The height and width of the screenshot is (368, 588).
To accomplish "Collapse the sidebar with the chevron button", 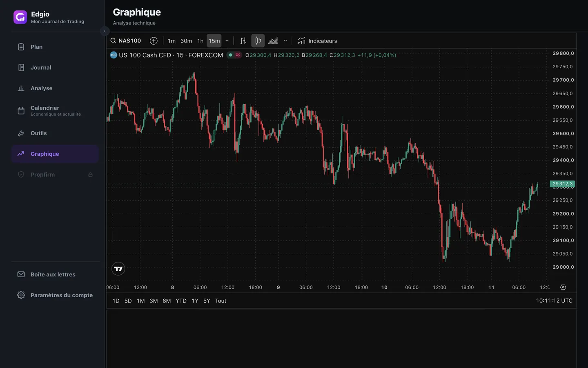I will [105, 31].
